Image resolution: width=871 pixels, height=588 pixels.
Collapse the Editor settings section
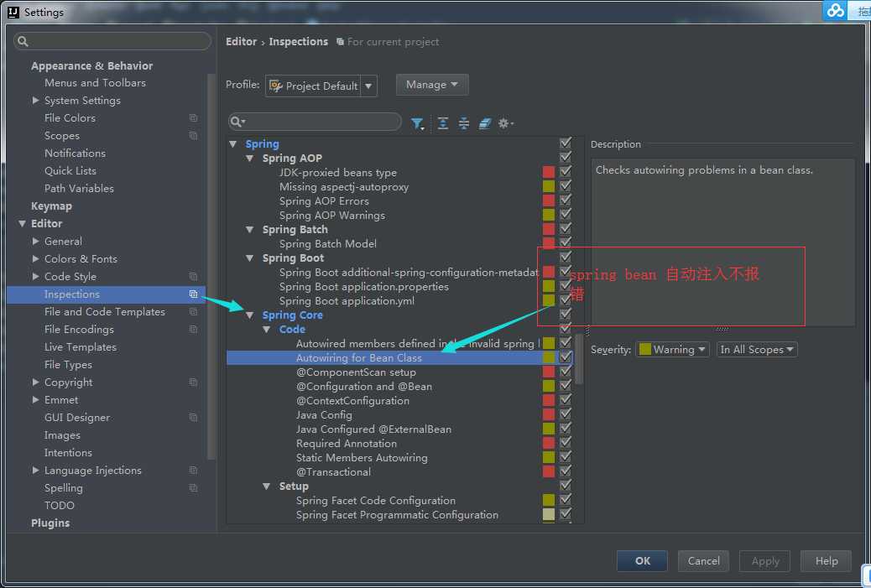pyautogui.click(x=22, y=223)
